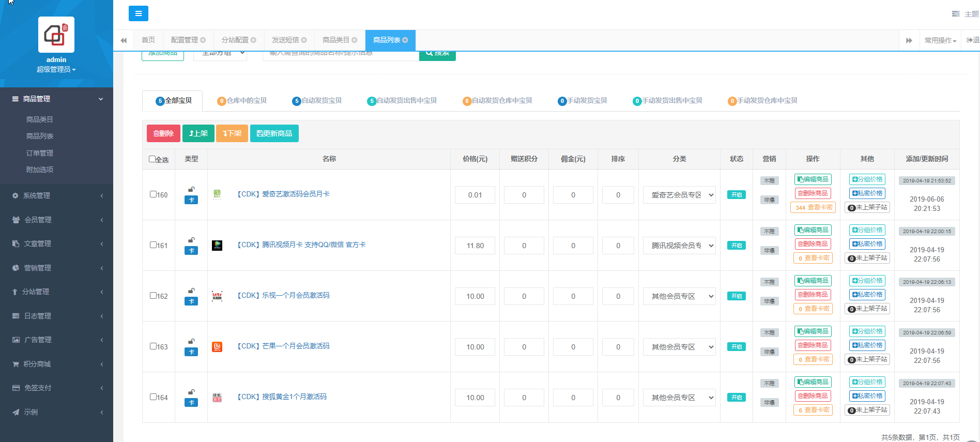Open category dropdown for 搜狐 product

point(679,398)
